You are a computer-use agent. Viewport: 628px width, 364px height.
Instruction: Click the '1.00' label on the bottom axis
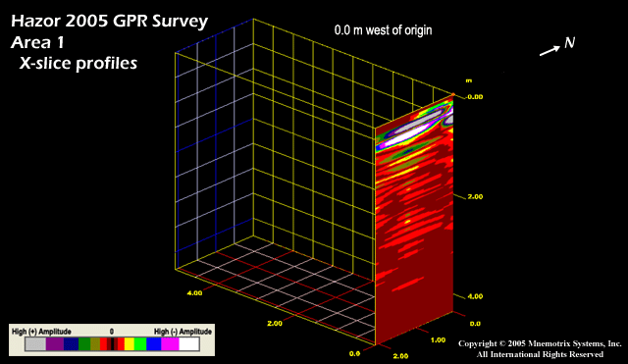438,340
